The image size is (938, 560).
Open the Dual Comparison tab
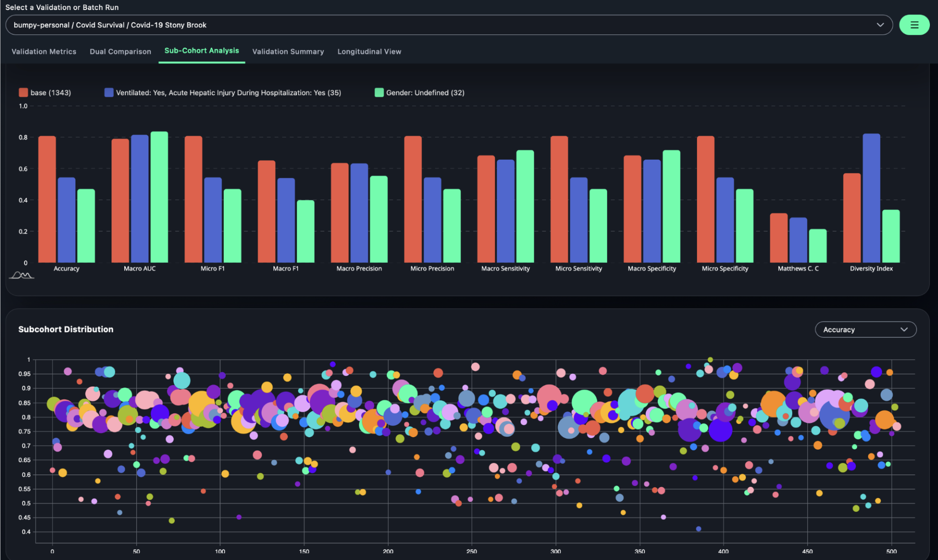[x=120, y=52]
